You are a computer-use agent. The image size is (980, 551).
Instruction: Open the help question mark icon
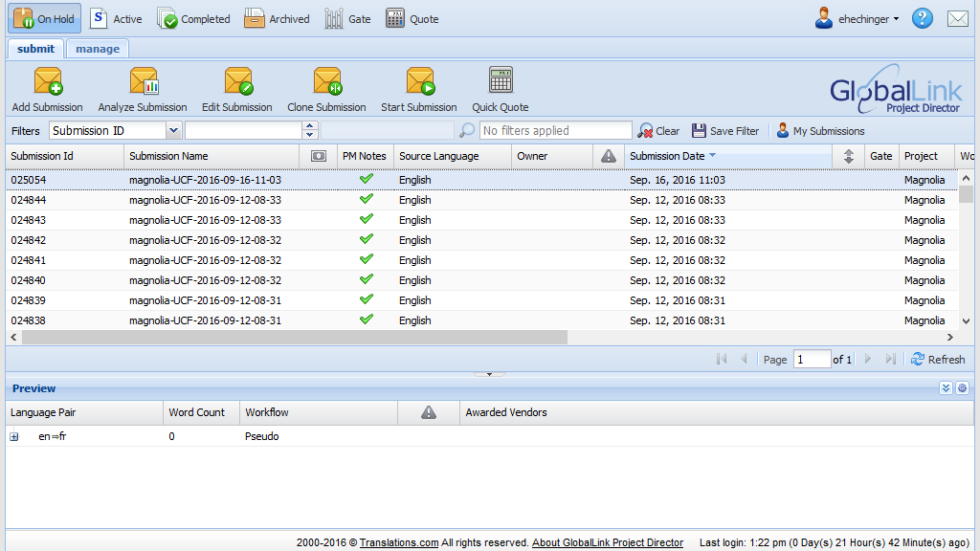pyautogui.click(x=922, y=18)
